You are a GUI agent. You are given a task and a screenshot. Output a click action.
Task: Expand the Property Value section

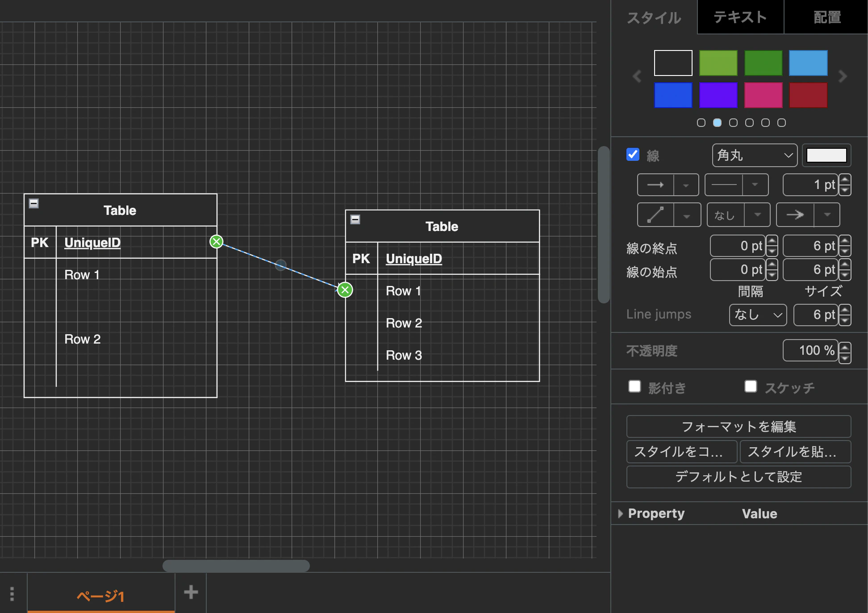point(620,514)
